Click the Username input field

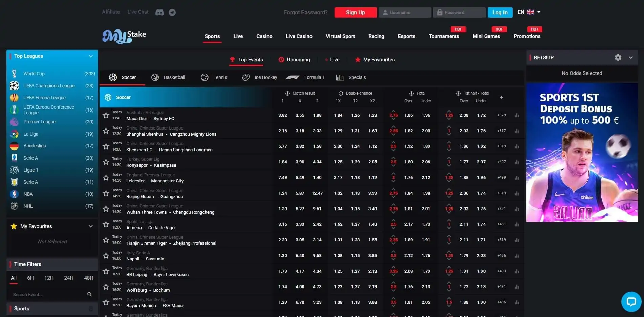click(405, 13)
